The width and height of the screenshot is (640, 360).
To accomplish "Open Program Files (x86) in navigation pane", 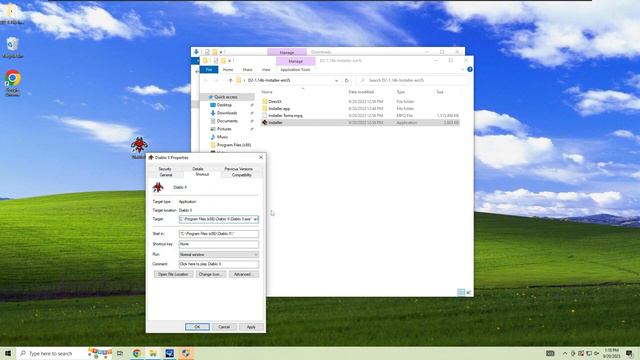I will pos(234,145).
